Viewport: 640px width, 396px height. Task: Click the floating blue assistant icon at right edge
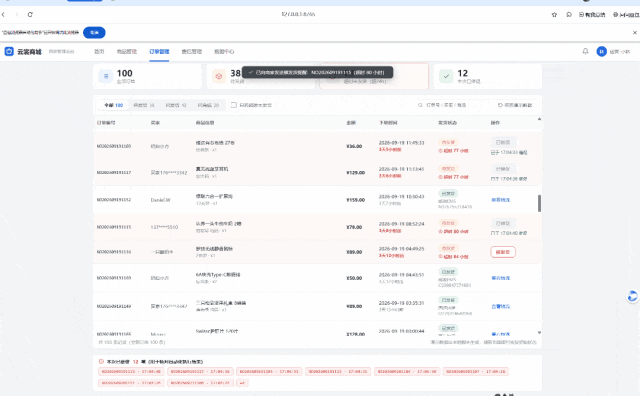[x=632, y=296]
